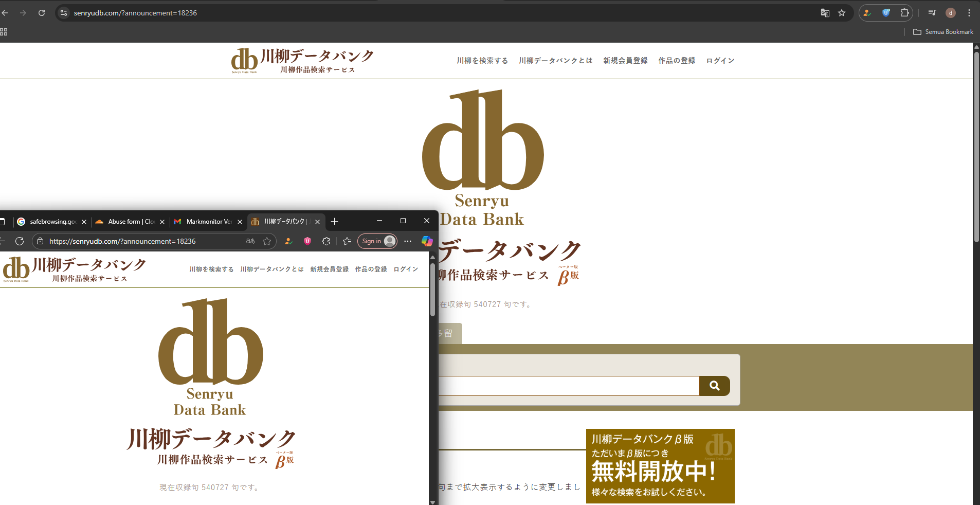
Task: Click search text field in Chrome page
Action: point(568,386)
